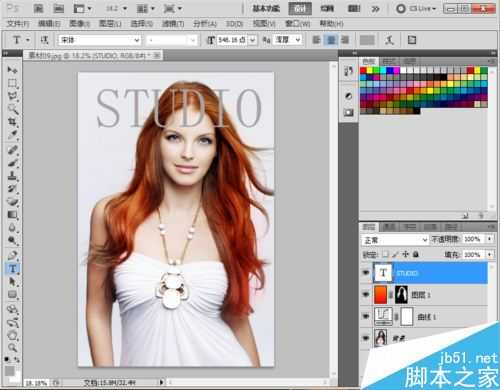Viewport: 500px width, 390px height.
Task: Open the layer blend mode dropdown
Action: pyautogui.click(x=395, y=240)
